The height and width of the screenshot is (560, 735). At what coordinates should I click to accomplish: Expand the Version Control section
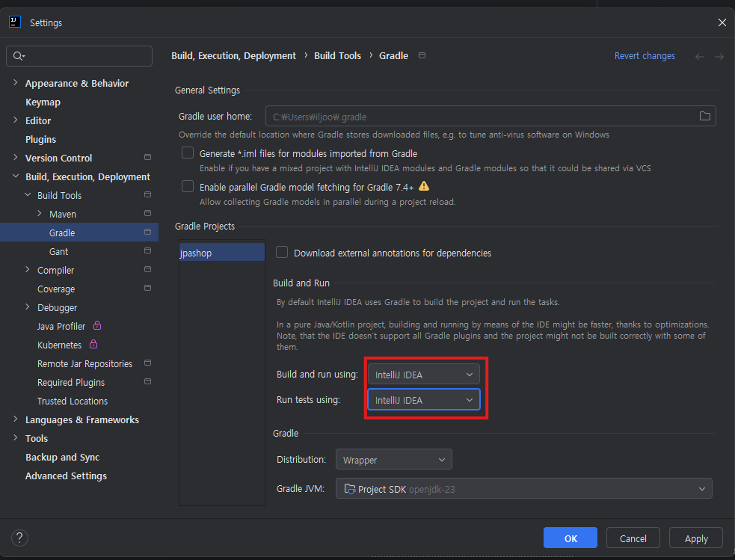point(16,158)
